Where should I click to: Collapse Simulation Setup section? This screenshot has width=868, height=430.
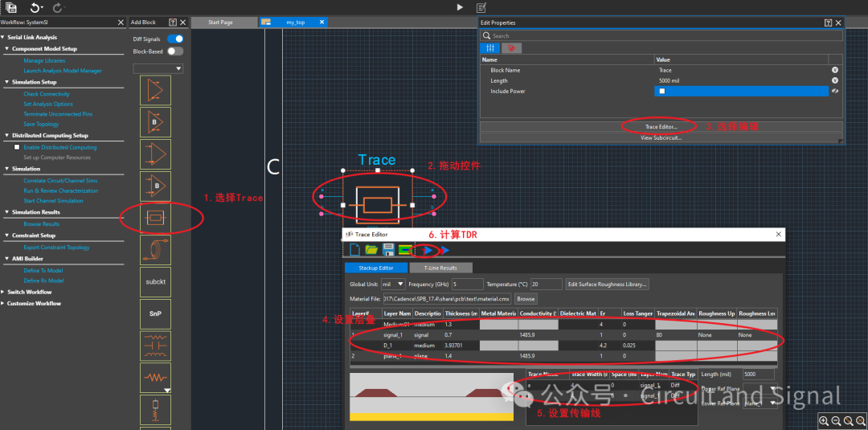pos(7,82)
